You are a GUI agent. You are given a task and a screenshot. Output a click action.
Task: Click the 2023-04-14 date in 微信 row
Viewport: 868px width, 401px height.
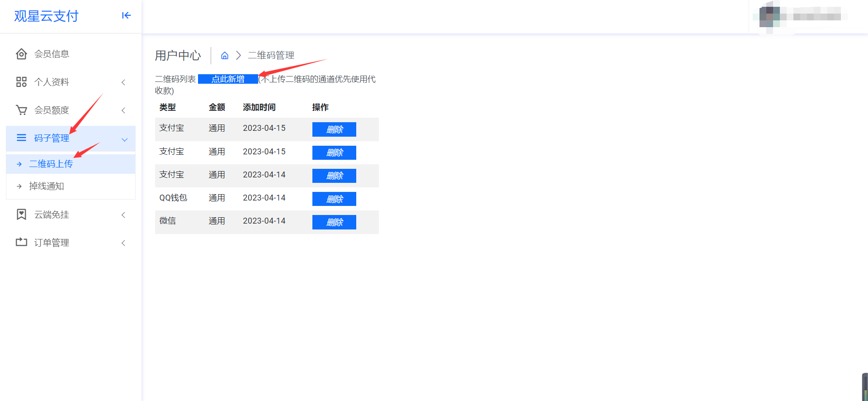[264, 221]
